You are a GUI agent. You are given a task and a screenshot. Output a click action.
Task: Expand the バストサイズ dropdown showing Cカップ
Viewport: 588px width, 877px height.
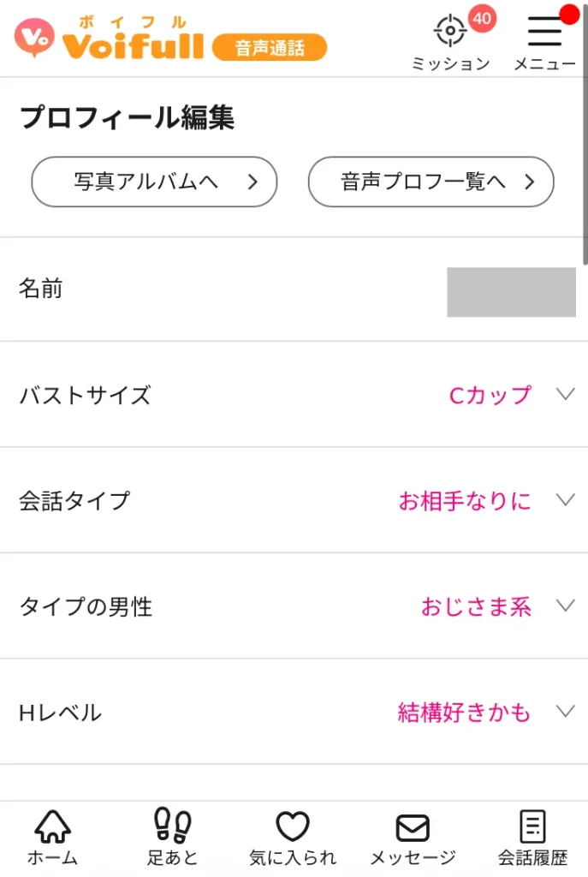click(564, 395)
